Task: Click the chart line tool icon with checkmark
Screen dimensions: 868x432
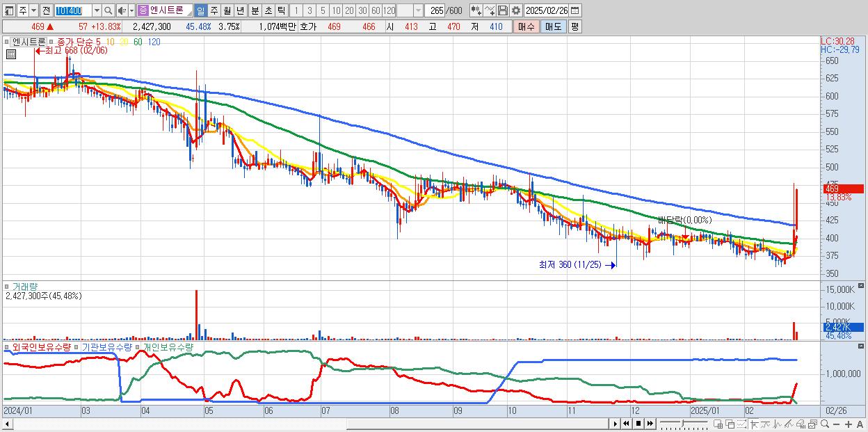Action: click(x=490, y=10)
